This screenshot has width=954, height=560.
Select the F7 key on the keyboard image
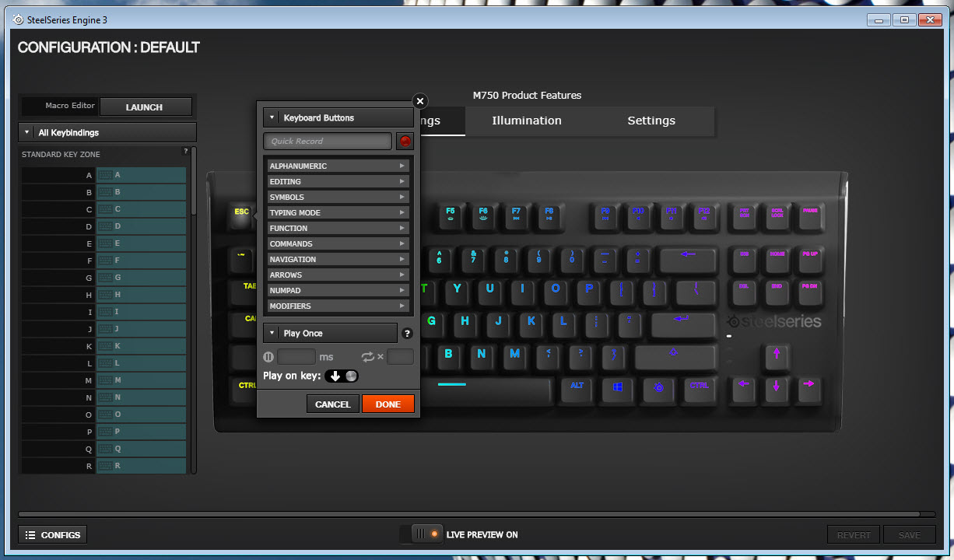click(516, 217)
